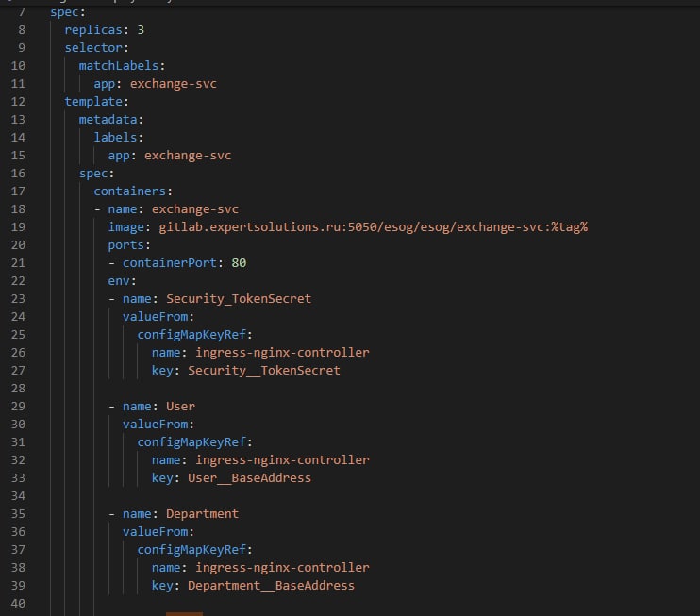The height and width of the screenshot is (616, 700).
Task: Click 'exchange-svc' value on line 15
Action: 188,156
